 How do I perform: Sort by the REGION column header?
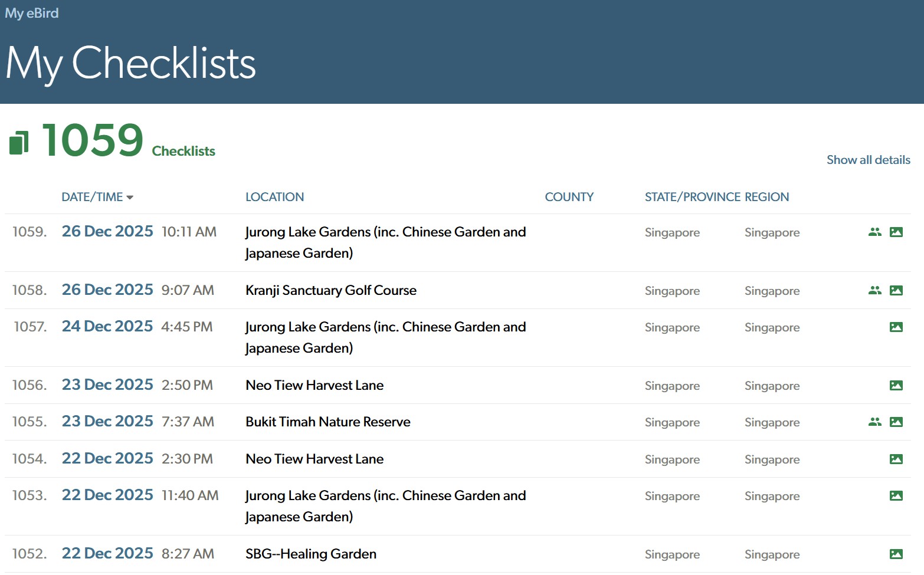point(766,197)
